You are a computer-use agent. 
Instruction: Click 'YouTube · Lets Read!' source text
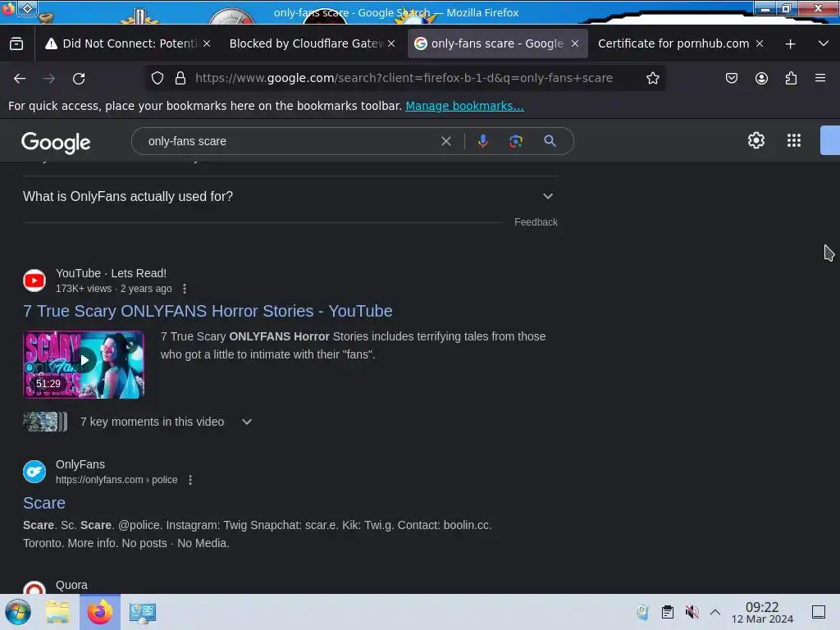point(111,273)
